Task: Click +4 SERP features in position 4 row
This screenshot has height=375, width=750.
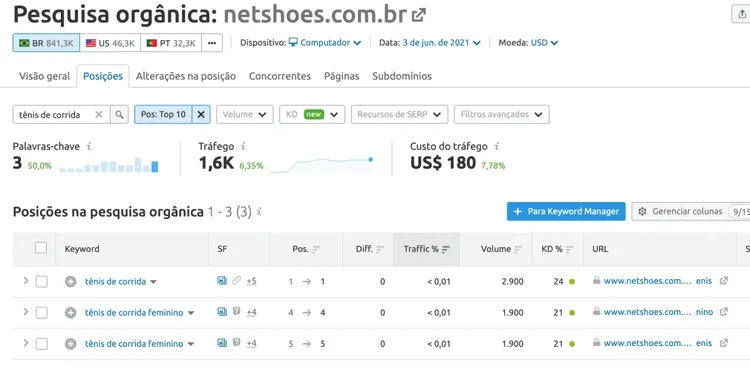Action: [x=252, y=312]
